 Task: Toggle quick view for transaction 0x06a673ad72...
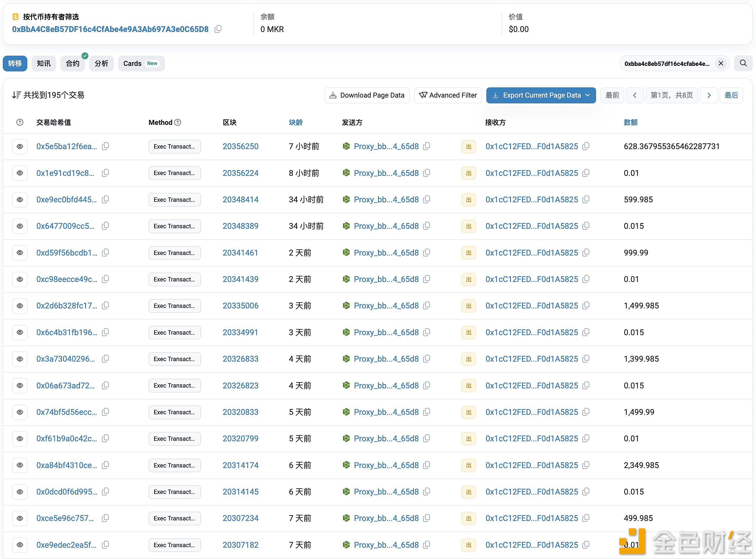coord(20,385)
